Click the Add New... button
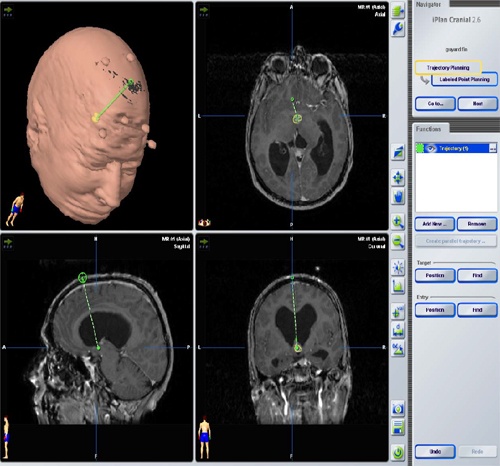500x466 pixels. pos(435,224)
